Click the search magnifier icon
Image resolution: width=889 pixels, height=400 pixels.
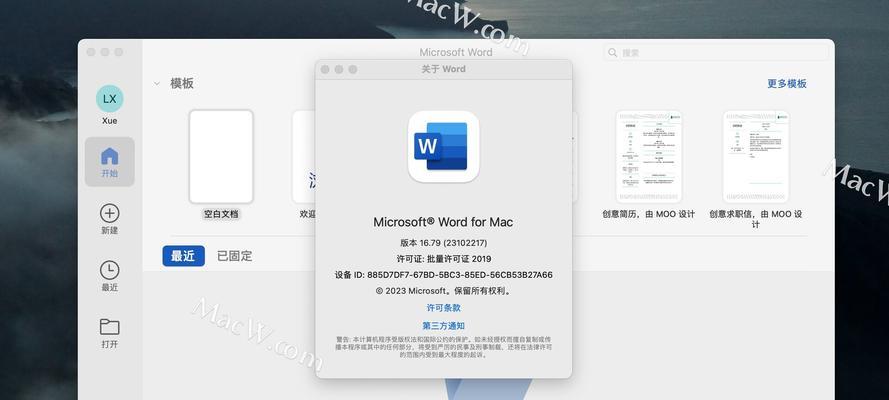pyautogui.click(x=612, y=53)
